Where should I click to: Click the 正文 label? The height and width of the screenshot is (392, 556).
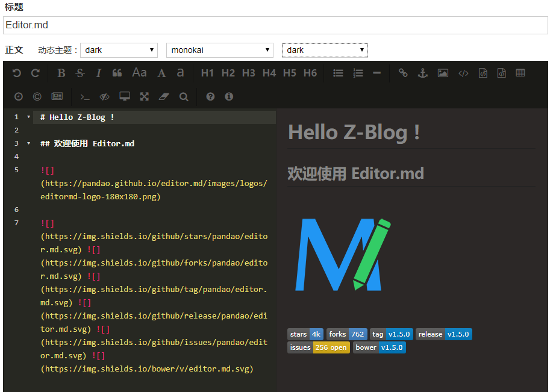(x=14, y=50)
